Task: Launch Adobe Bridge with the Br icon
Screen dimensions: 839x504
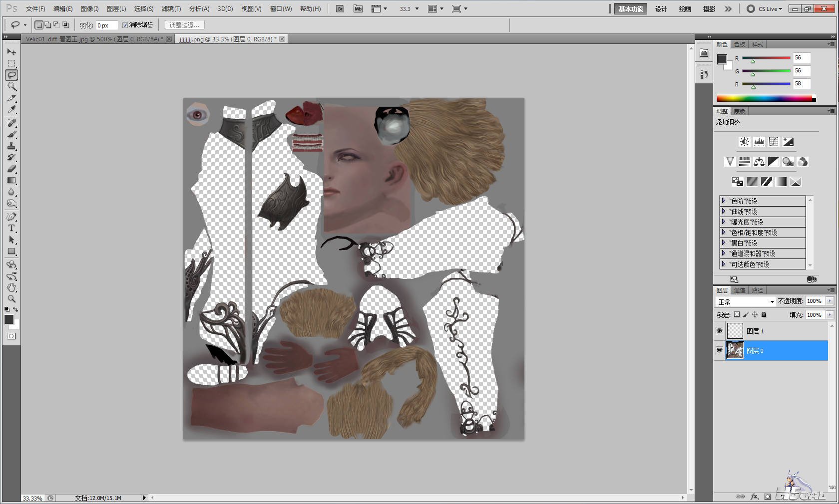Action: click(340, 8)
